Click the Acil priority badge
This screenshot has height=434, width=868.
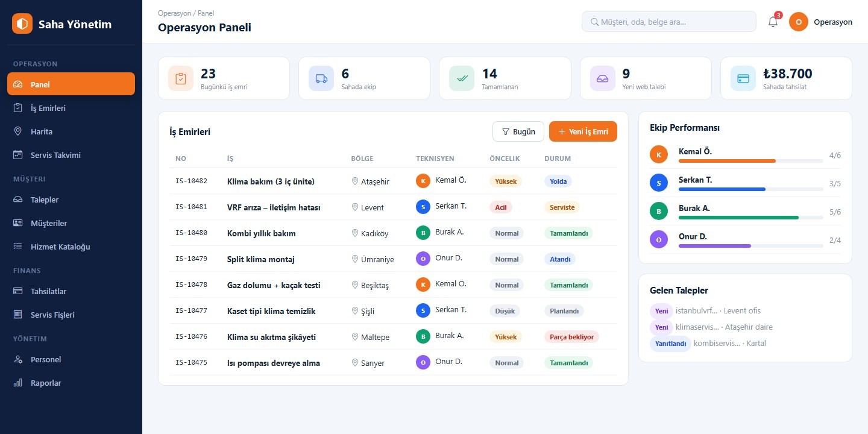tap(500, 207)
